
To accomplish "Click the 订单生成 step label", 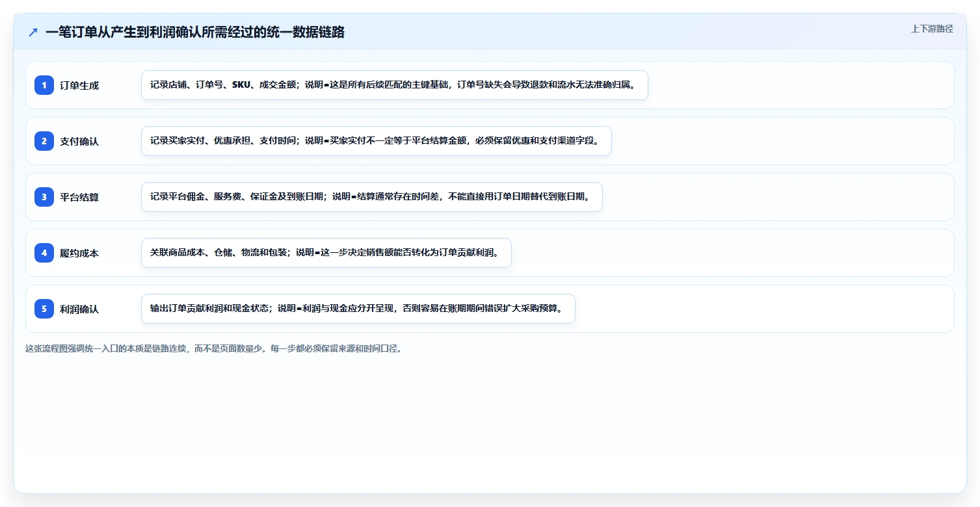I will pos(79,85).
